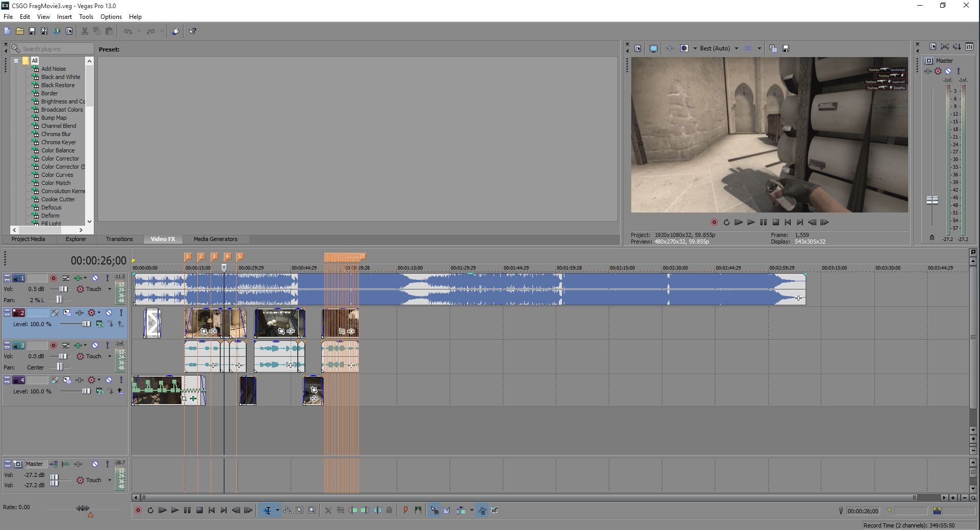Insert a region with the green flags icon
This screenshot has width=980, height=530.
pos(418,510)
